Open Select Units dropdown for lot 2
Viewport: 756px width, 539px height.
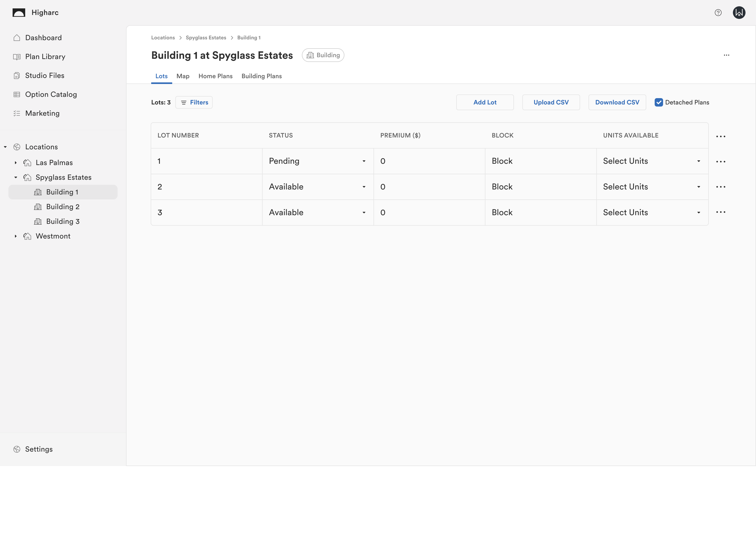click(652, 187)
